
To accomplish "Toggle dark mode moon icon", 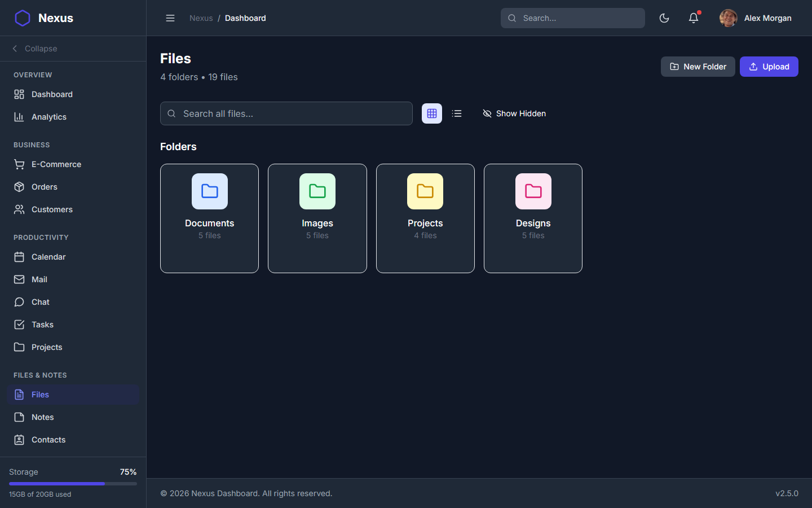I will coord(664,18).
